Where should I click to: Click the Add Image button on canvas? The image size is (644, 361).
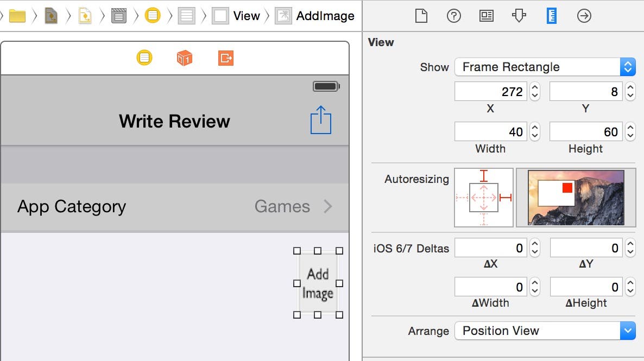pos(318,283)
